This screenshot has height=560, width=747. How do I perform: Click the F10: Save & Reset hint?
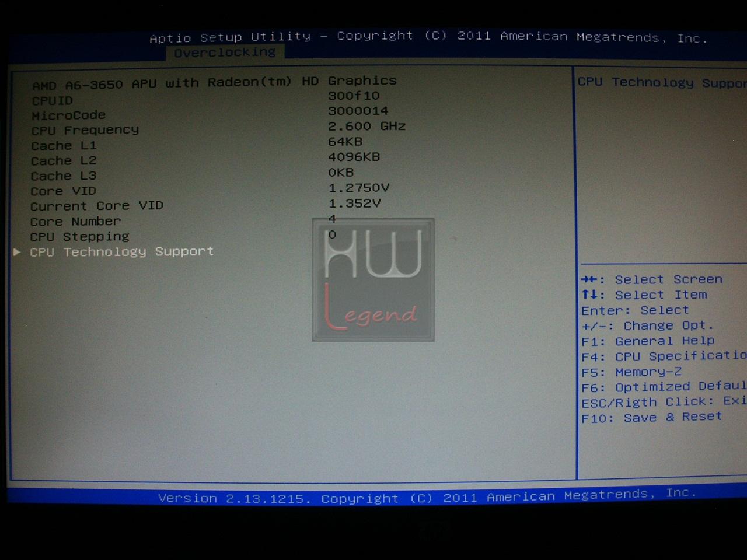pos(651,417)
